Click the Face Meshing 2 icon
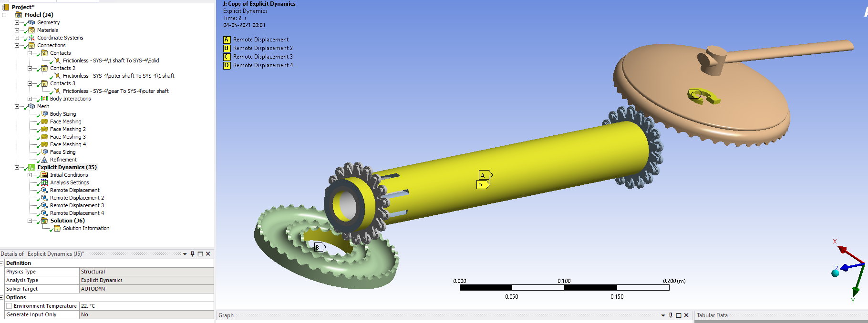 point(44,129)
